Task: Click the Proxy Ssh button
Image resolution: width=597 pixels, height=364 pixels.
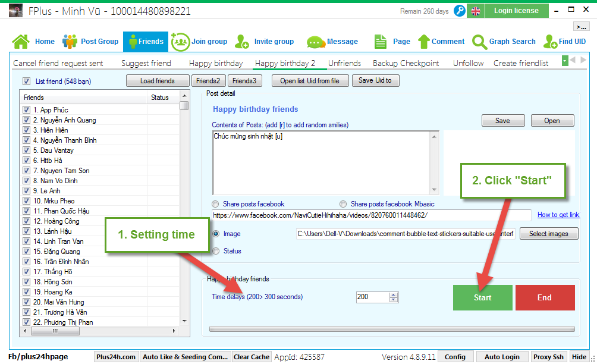Action: pos(549,357)
